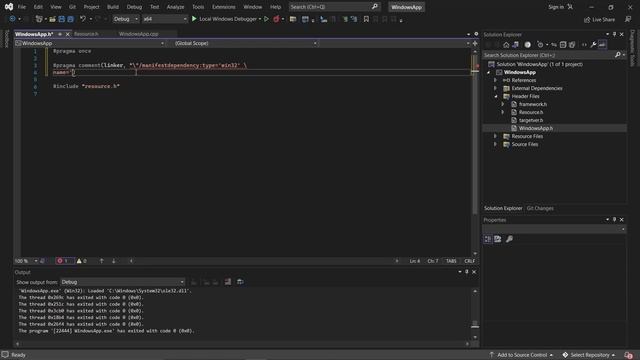Go to next issue with down arrow
Screen dimensions: 640x360
(113, 261)
